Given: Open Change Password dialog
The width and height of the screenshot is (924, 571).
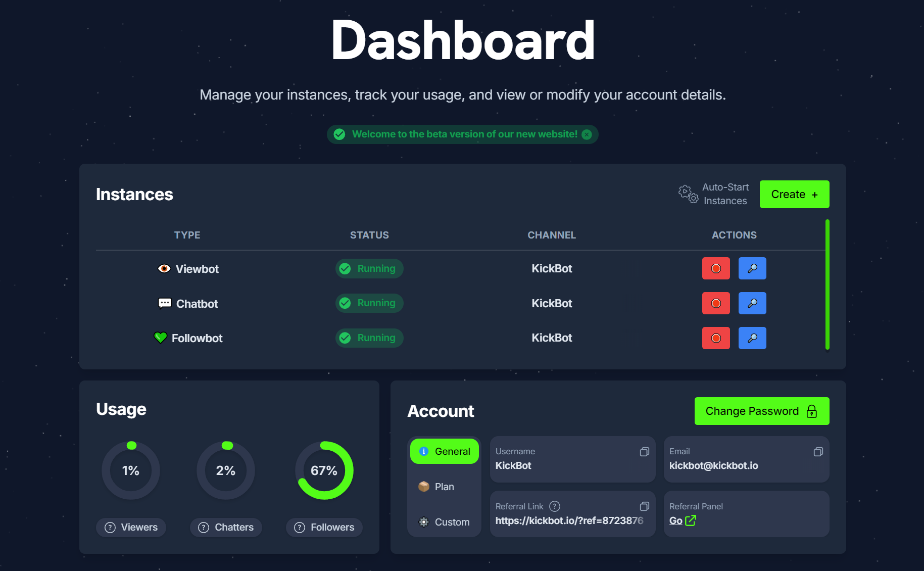Looking at the screenshot, I should 762,411.
